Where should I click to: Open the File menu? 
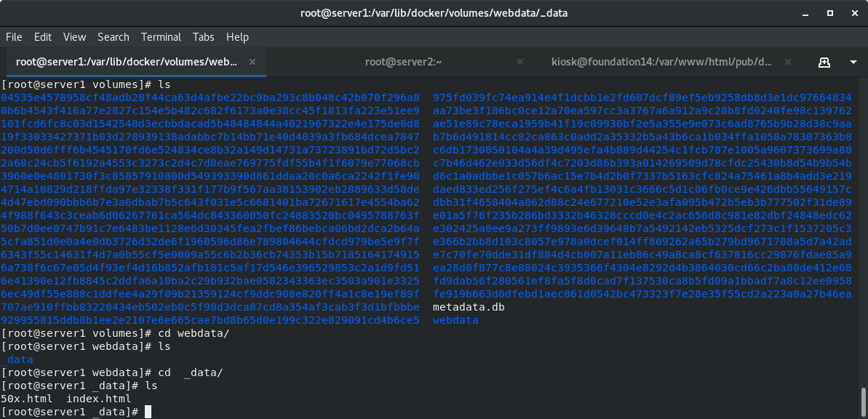14,37
